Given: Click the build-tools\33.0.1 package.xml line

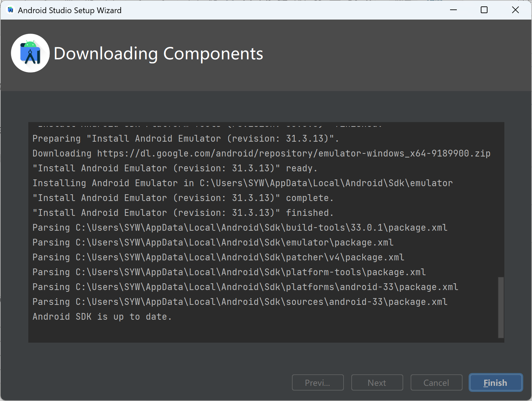Looking at the screenshot, I should click(x=240, y=228).
